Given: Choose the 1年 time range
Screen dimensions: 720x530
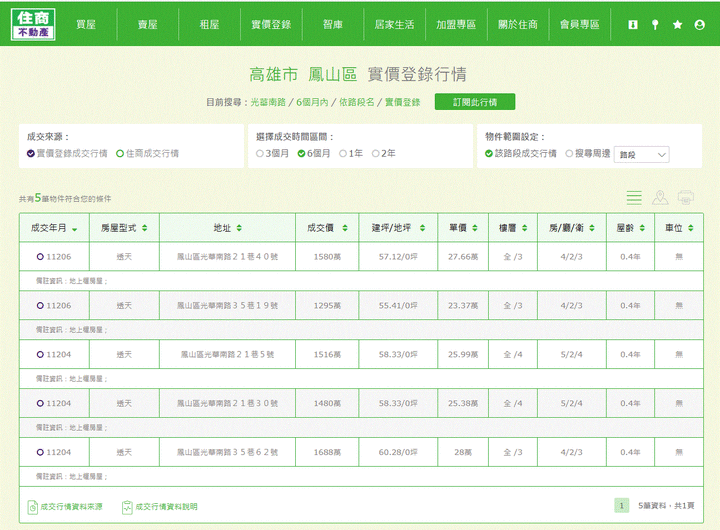Looking at the screenshot, I should pyautogui.click(x=351, y=153).
